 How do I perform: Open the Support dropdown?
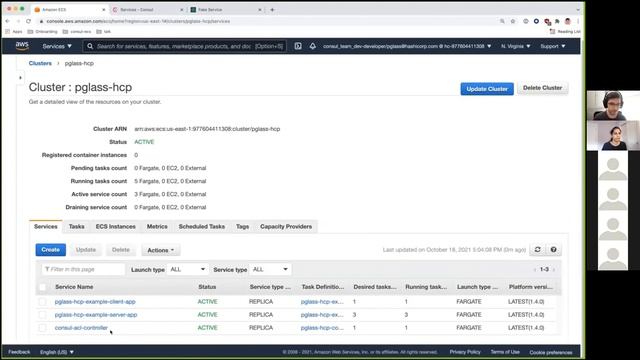click(x=553, y=46)
